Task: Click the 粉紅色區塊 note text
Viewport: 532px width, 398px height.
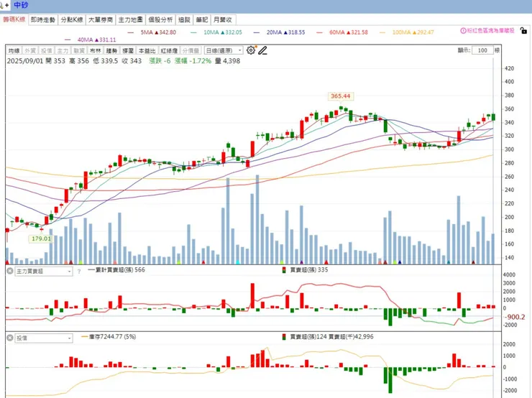Action: coord(490,30)
